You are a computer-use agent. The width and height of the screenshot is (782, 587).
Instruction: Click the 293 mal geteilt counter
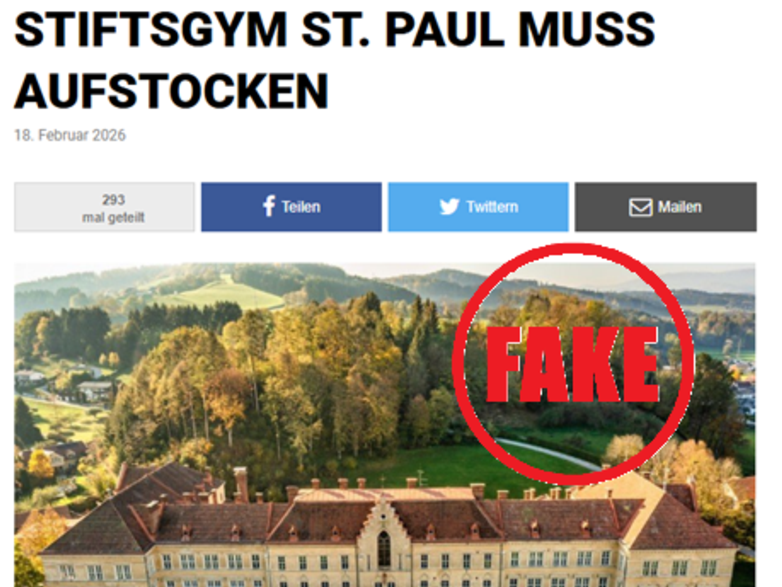(x=104, y=207)
